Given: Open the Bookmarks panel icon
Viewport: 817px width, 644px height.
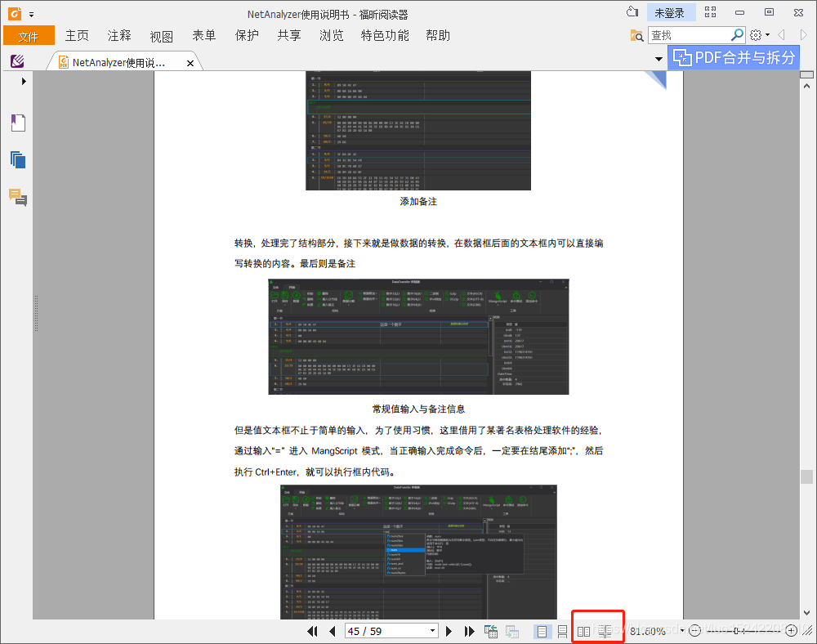Looking at the screenshot, I should click(x=18, y=123).
